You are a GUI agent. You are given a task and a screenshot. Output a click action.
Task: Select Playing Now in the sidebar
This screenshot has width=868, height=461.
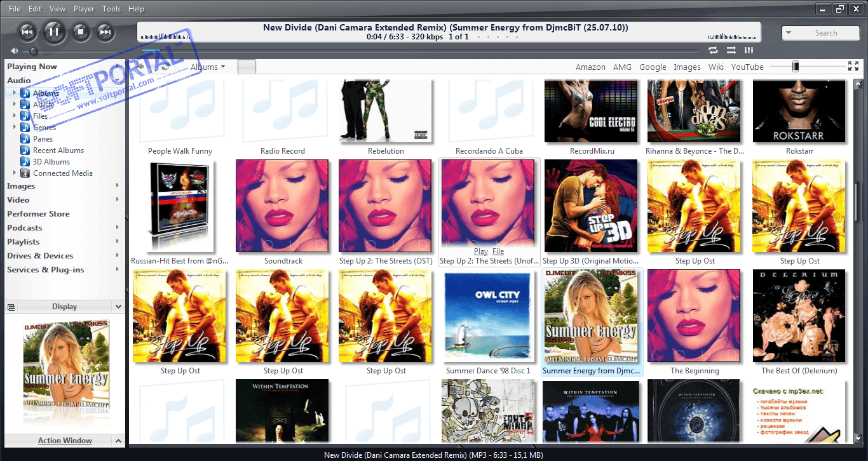point(32,67)
